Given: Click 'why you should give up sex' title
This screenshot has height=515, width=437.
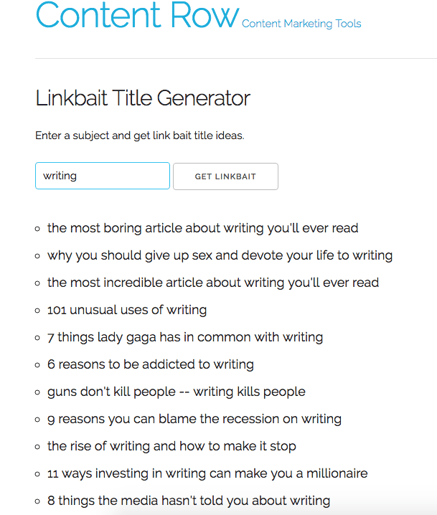Looking at the screenshot, I should point(220,256).
